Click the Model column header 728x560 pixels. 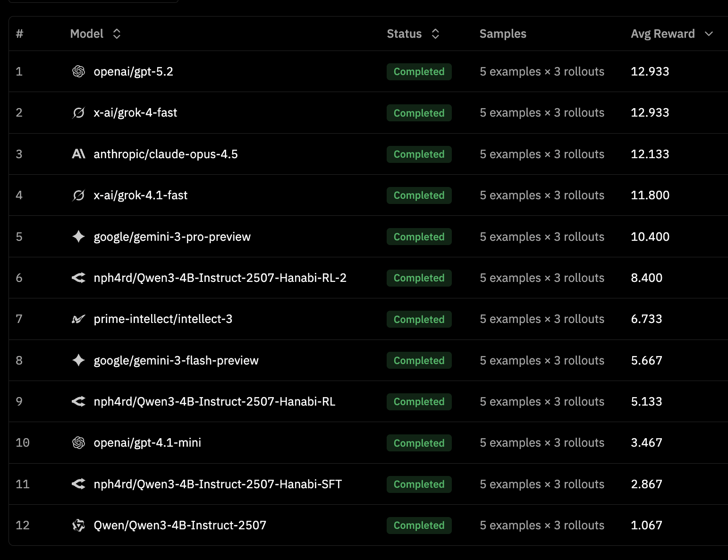tap(87, 34)
